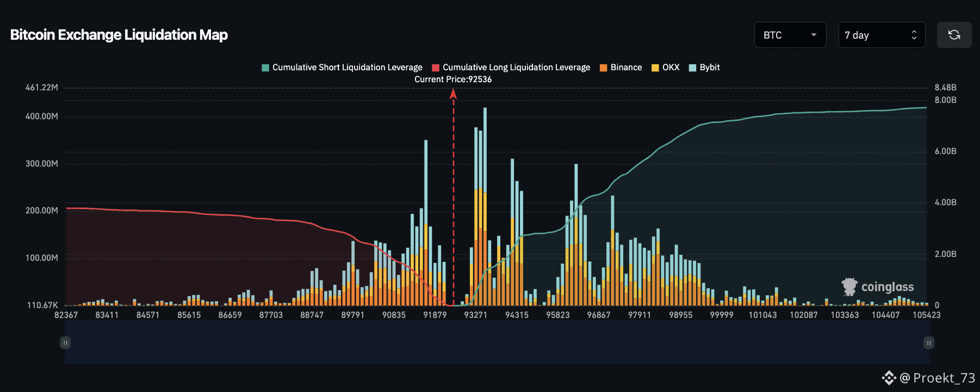Click the right zoom slider handle

pyautogui.click(x=929, y=342)
